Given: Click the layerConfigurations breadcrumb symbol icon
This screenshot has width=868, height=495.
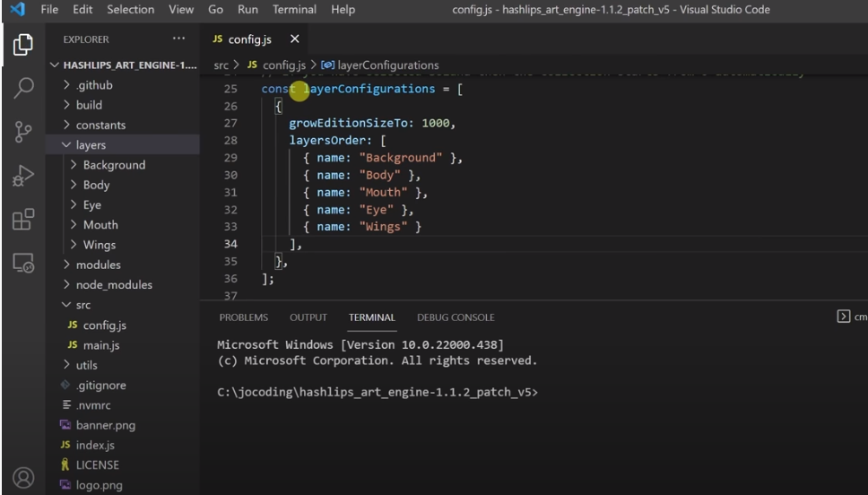Looking at the screenshot, I should (327, 65).
